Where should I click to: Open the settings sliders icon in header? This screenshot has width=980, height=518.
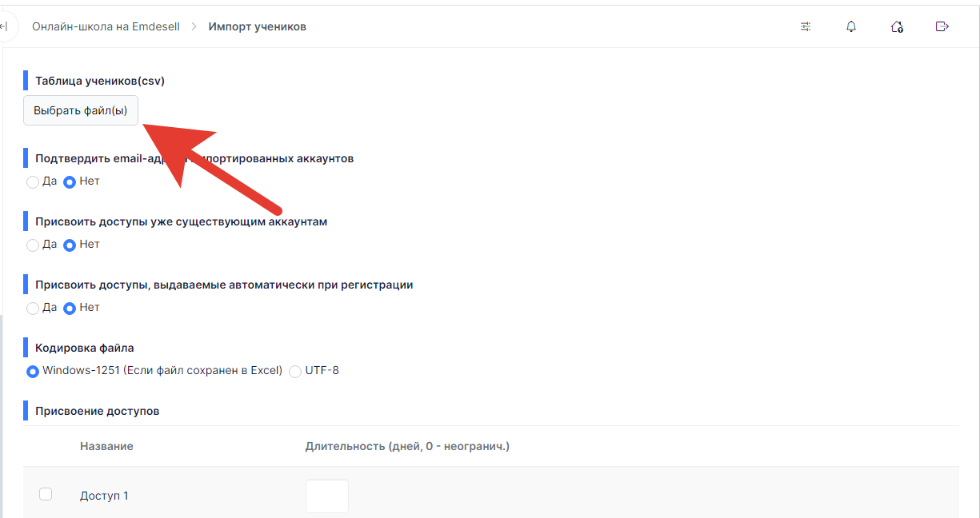coord(806,26)
